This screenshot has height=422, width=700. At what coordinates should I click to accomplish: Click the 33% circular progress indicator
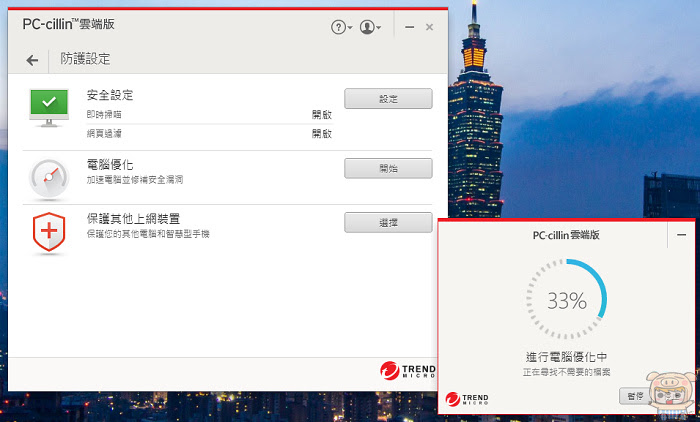(x=567, y=299)
